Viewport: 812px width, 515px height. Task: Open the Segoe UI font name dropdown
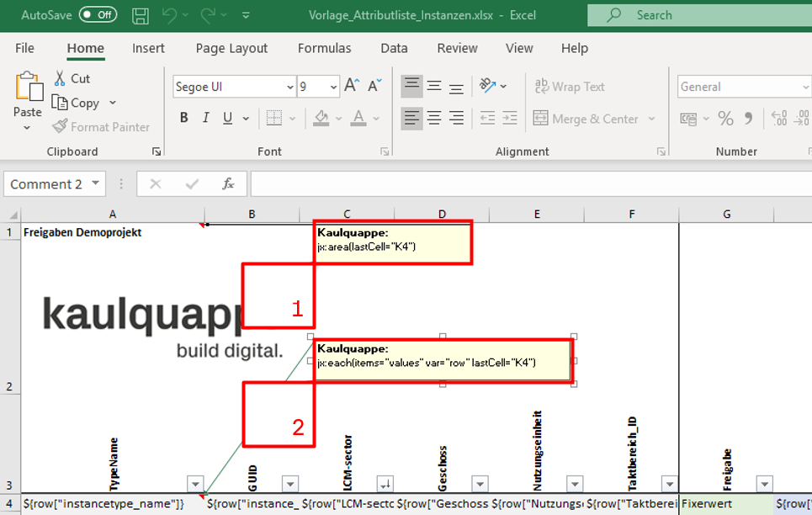point(290,87)
